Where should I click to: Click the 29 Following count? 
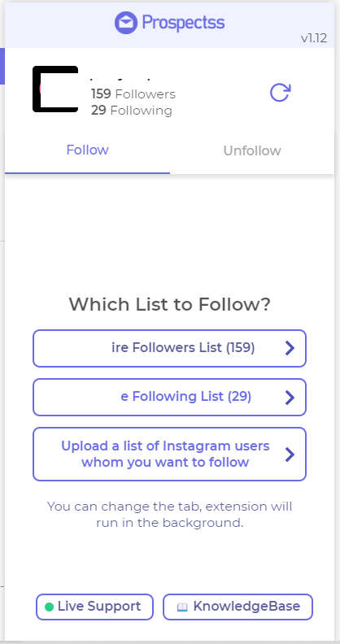(x=132, y=111)
